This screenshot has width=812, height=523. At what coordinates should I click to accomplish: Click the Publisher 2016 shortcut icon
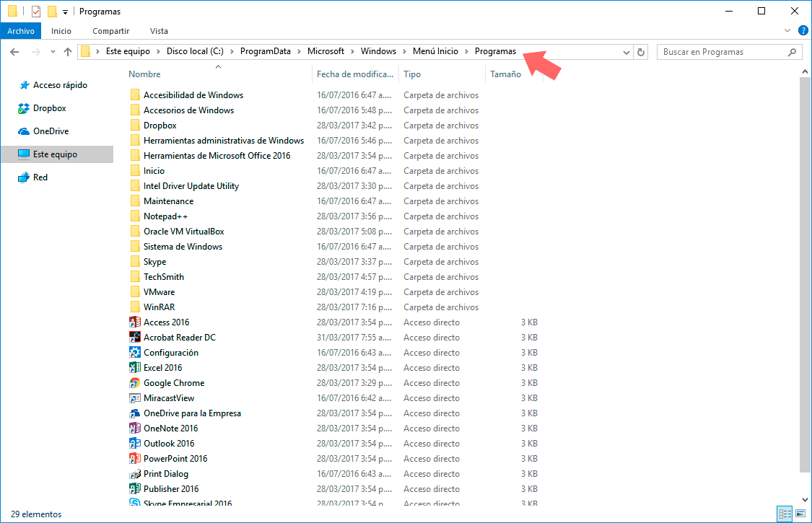point(135,489)
